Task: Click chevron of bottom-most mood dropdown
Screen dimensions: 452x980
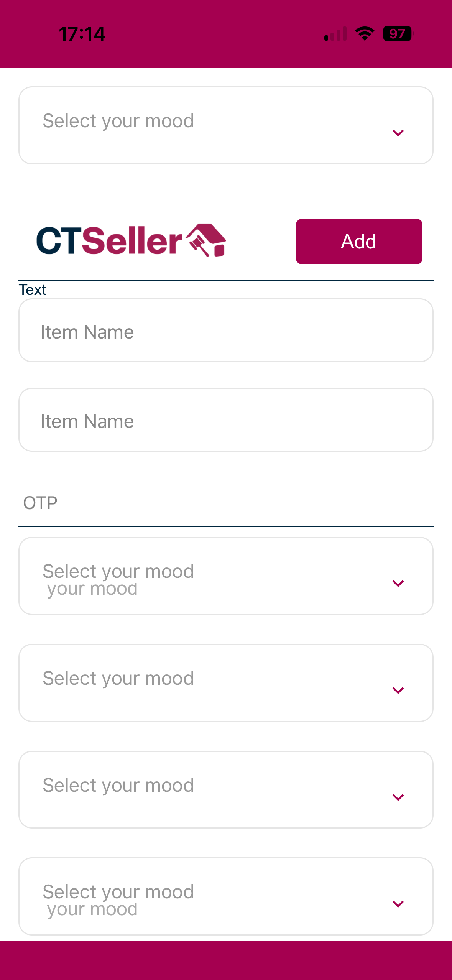Action: (398, 904)
